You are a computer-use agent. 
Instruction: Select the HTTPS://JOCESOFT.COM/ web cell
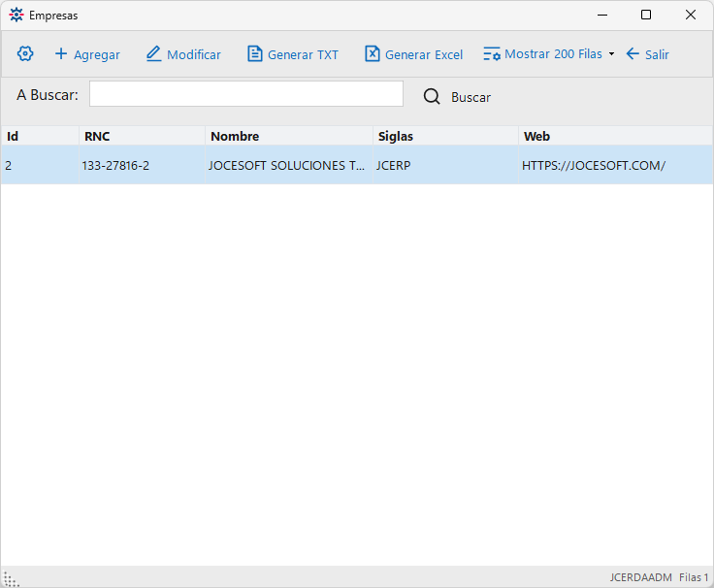coord(616,165)
